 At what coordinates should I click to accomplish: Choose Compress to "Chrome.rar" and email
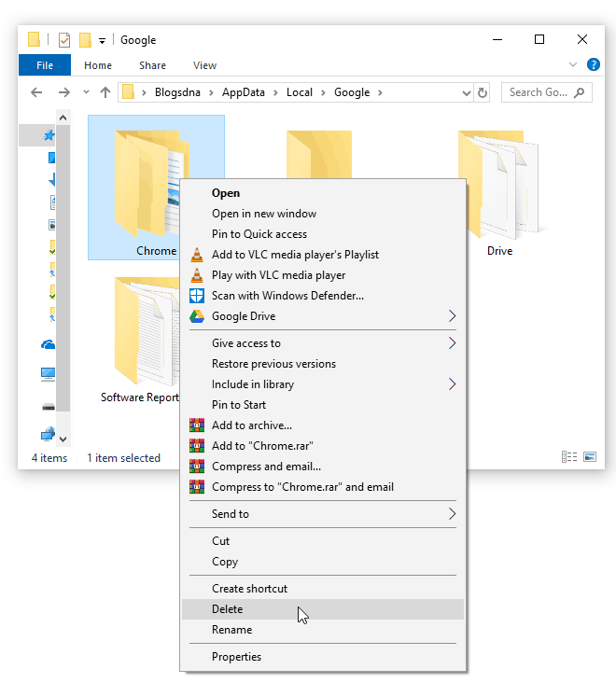coord(323,486)
